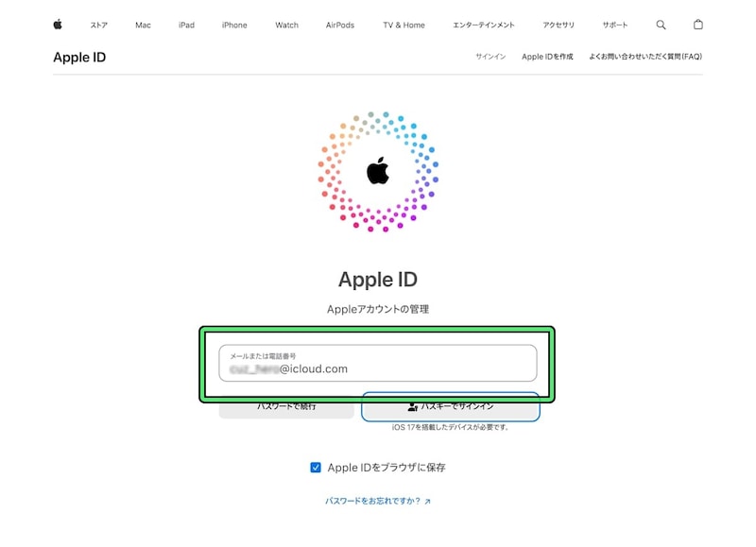The width and height of the screenshot is (756, 547).
Task: Select TV & Home from the navigation
Action: [406, 26]
